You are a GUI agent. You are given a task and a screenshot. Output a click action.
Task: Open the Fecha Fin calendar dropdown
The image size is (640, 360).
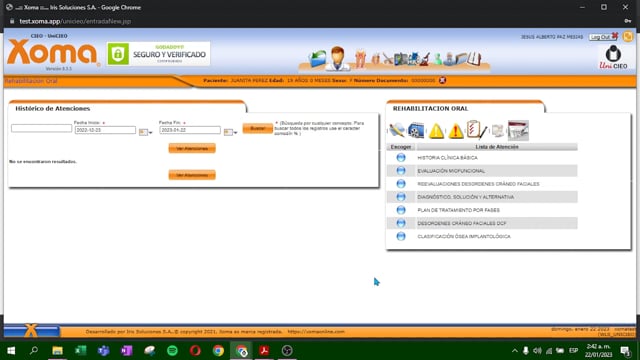point(230,132)
